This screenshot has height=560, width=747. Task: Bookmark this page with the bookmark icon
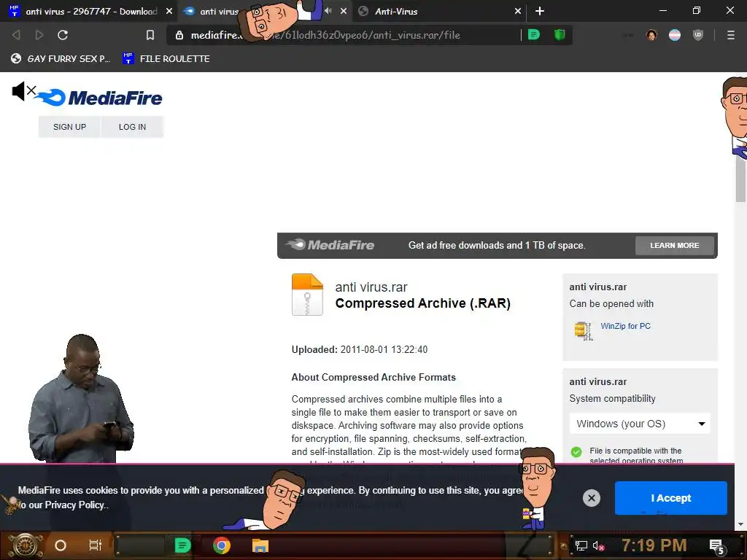tap(150, 35)
